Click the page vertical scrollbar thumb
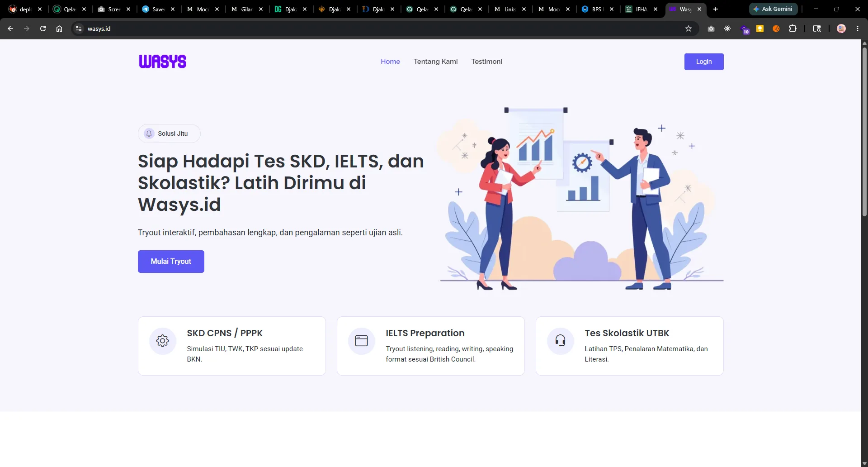Screen dimensions: 868x467 pos(864,131)
